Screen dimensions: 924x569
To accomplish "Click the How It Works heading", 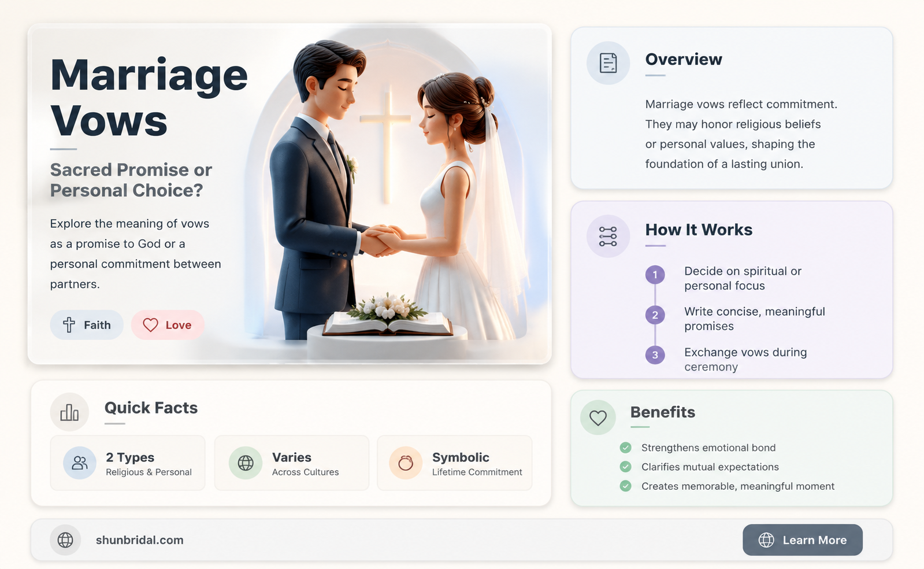I will [699, 230].
